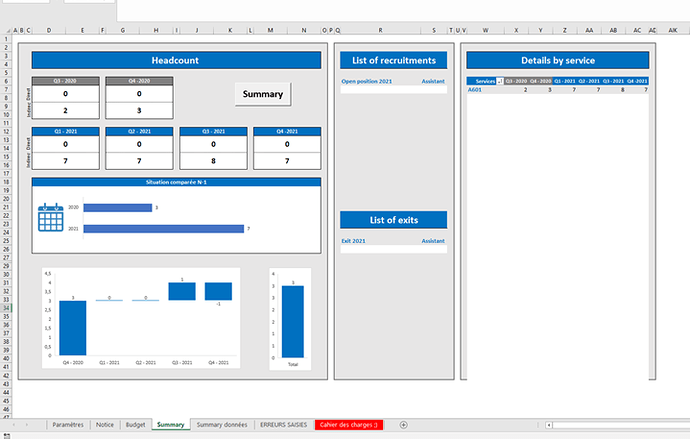
Task: Select column header R
Action: pyautogui.click(x=380, y=30)
